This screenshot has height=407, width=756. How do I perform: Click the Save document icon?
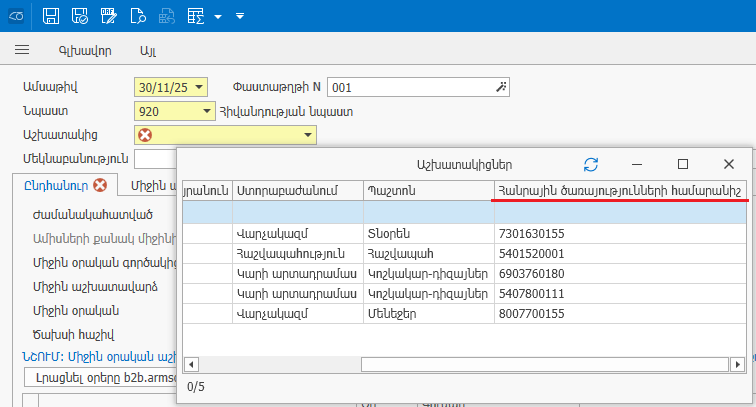click(x=51, y=16)
